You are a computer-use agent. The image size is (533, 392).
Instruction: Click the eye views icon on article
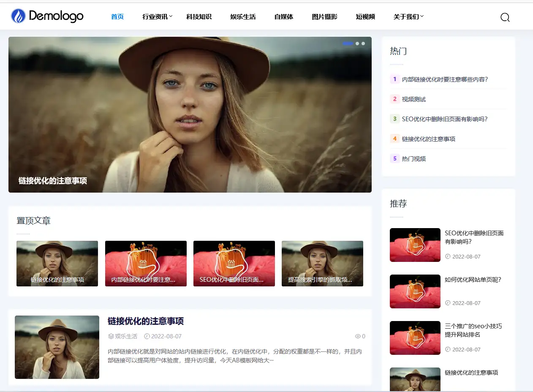tap(358, 337)
